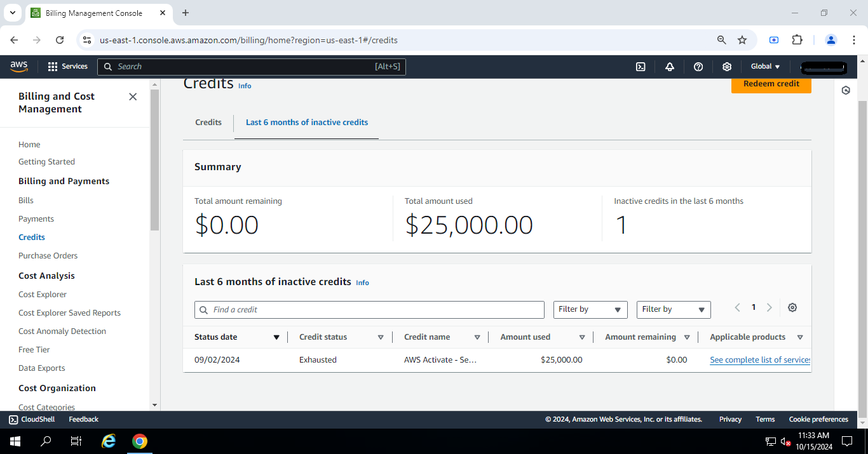The width and height of the screenshot is (868, 454).
Task: Open Cost Explorer in sidebar
Action: tap(43, 295)
